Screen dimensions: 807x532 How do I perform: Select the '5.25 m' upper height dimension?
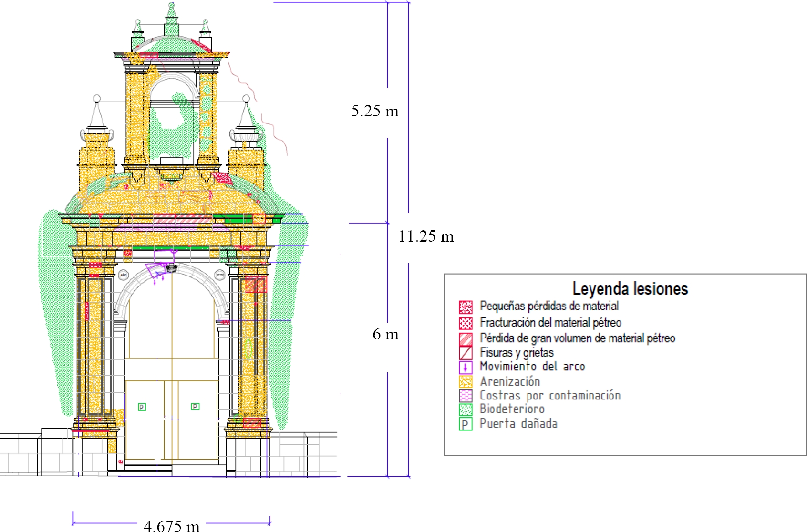(x=375, y=111)
